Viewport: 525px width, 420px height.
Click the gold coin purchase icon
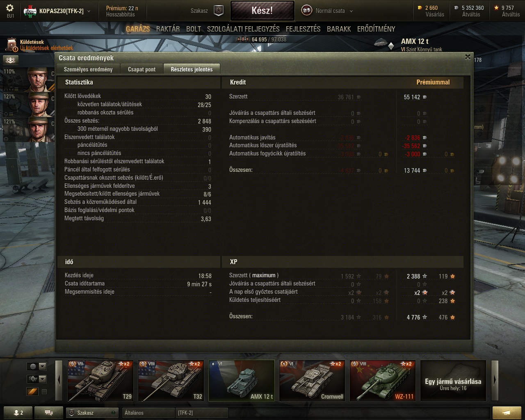420,7
